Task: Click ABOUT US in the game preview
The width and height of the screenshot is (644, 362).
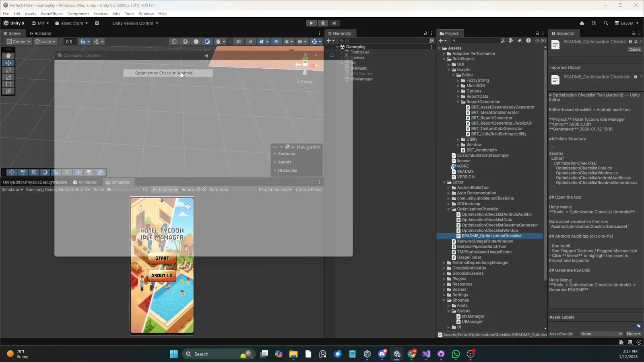Action: click(x=162, y=276)
